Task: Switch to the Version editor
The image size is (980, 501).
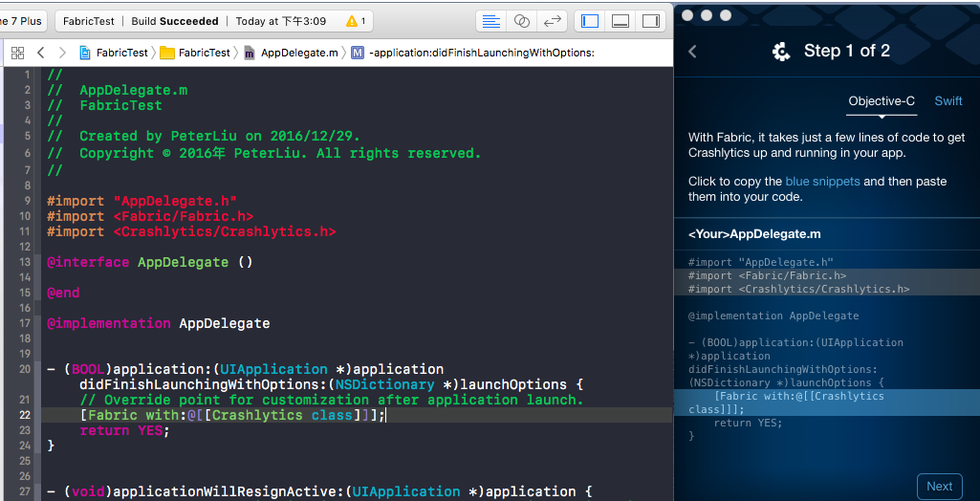Action: pos(552,21)
